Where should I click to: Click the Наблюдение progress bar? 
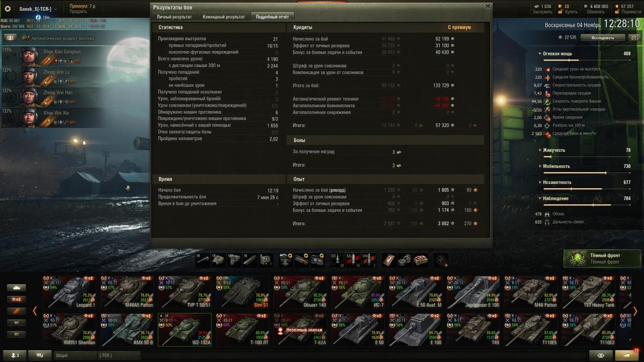[587, 205]
